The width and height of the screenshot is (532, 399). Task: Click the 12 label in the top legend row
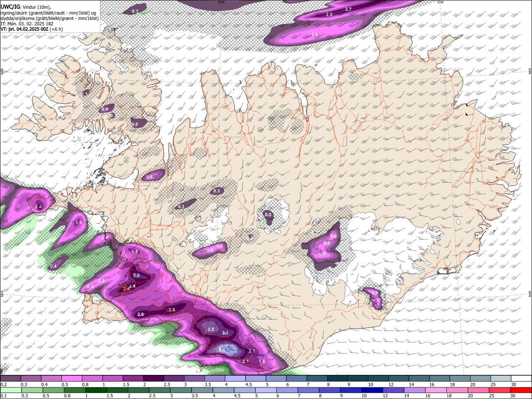pos(391,384)
